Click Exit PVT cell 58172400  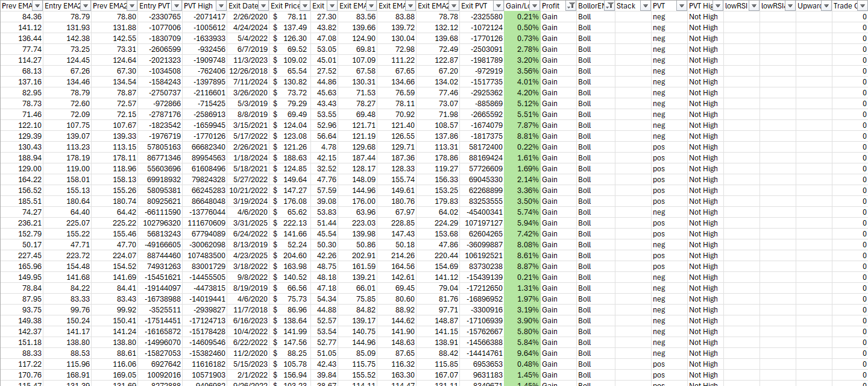click(x=481, y=147)
